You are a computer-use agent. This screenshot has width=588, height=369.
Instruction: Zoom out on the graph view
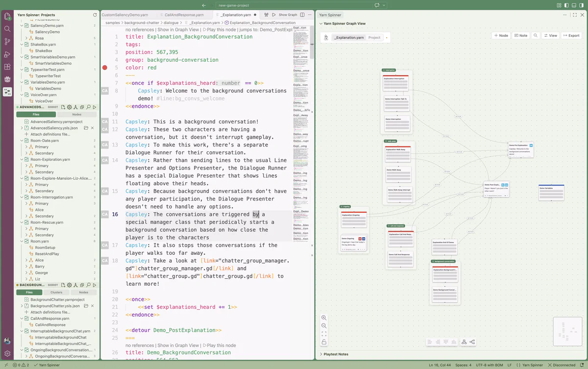tap(324, 326)
